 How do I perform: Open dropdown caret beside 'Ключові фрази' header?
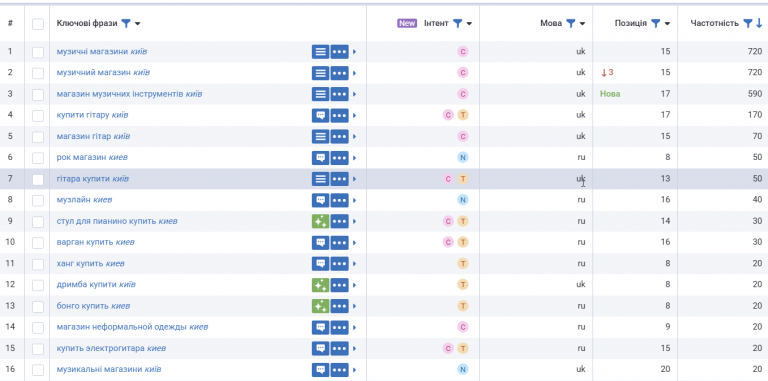pyautogui.click(x=138, y=24)
